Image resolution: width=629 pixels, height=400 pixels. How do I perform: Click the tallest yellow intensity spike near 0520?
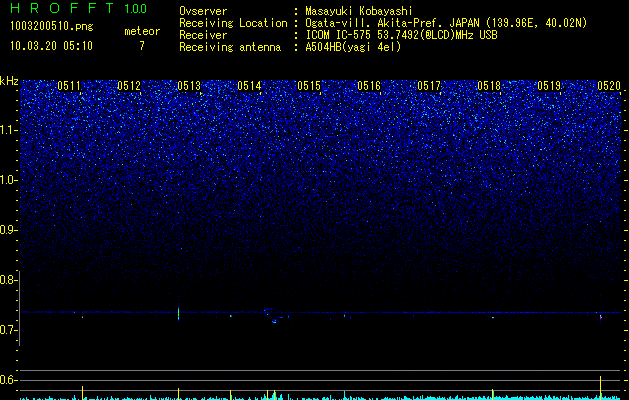coord(601,388)
